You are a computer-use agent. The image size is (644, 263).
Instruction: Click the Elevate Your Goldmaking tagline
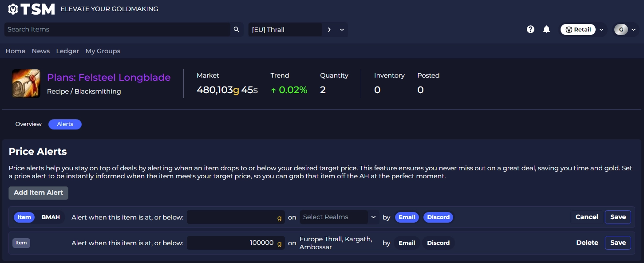(x=109, y=9)
